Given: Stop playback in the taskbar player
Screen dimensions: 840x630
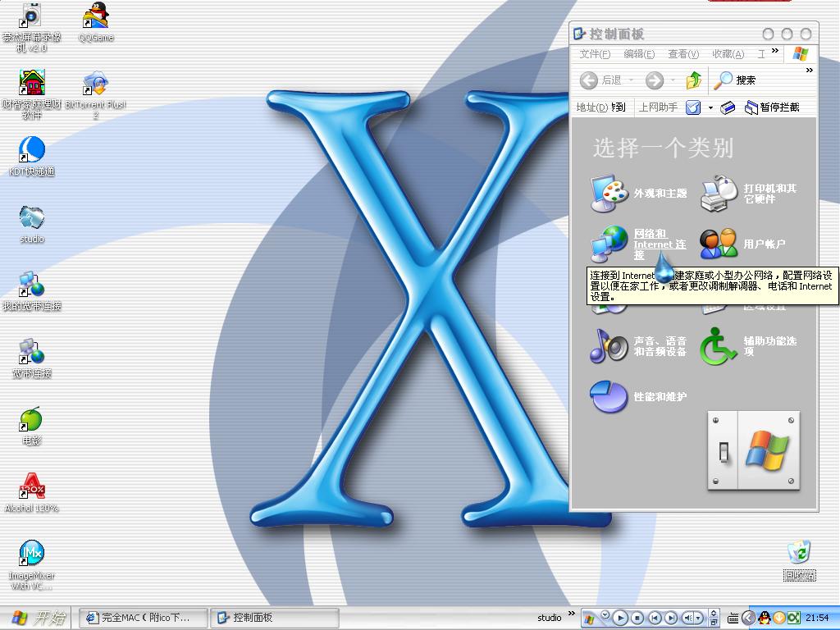Looking at the screenshot, I should (637, 619).
